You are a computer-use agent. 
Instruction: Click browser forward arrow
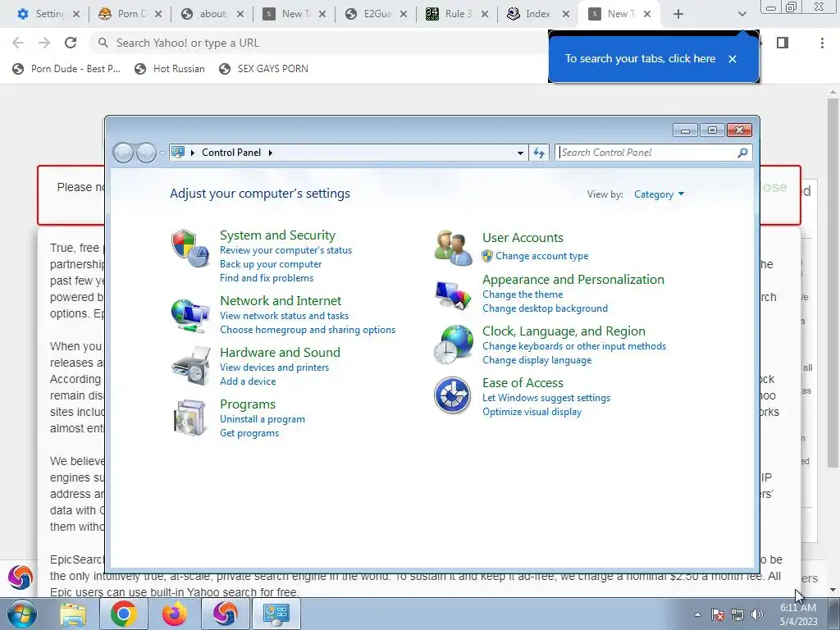pyautogui.click(x=44, y=43)
